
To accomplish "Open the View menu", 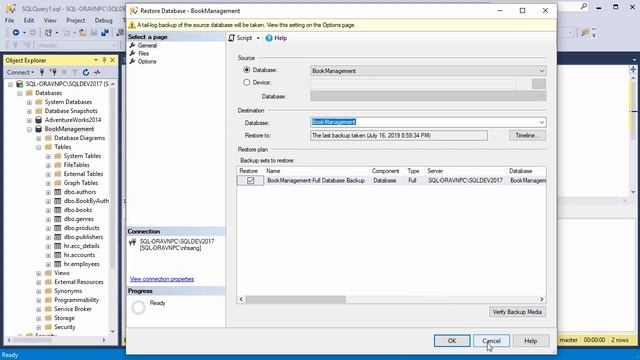I will 50,20.
